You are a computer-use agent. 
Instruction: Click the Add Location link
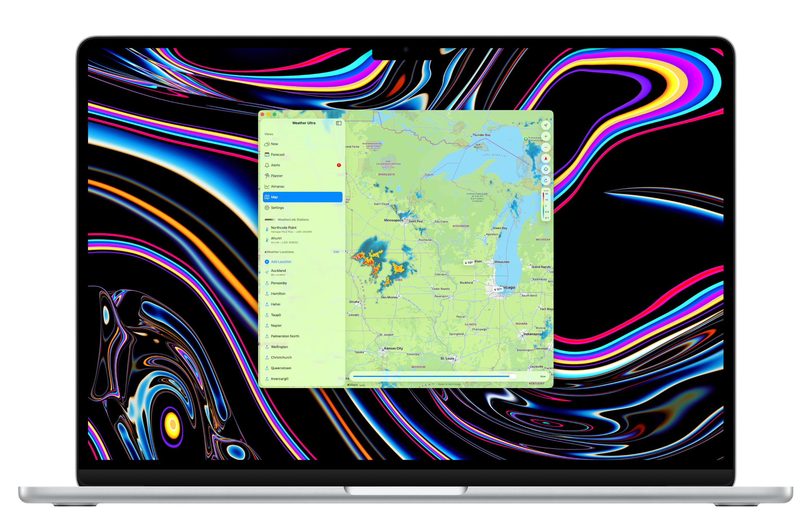tap(281, 262)
